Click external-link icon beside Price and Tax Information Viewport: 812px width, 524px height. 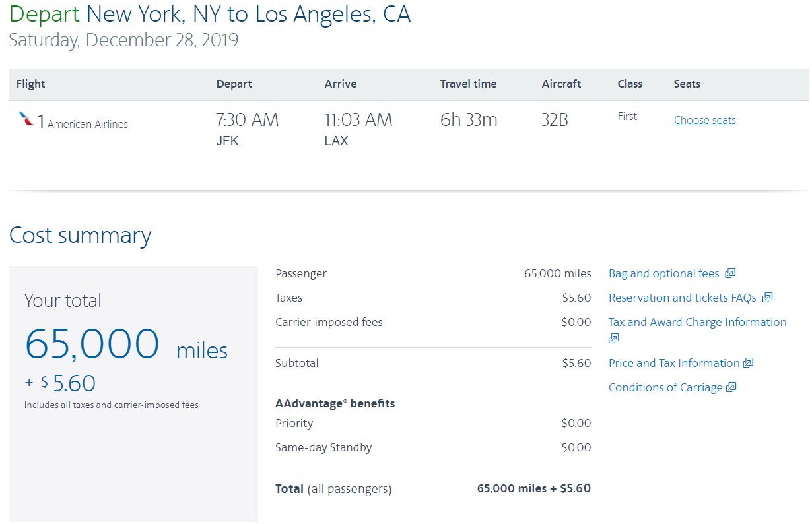(x=748, y=363)
